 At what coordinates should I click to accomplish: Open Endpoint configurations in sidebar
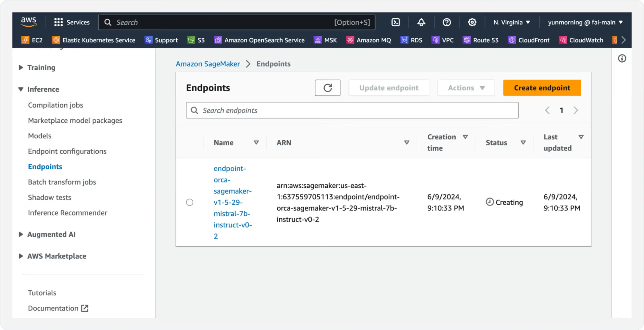click(67, 151)
